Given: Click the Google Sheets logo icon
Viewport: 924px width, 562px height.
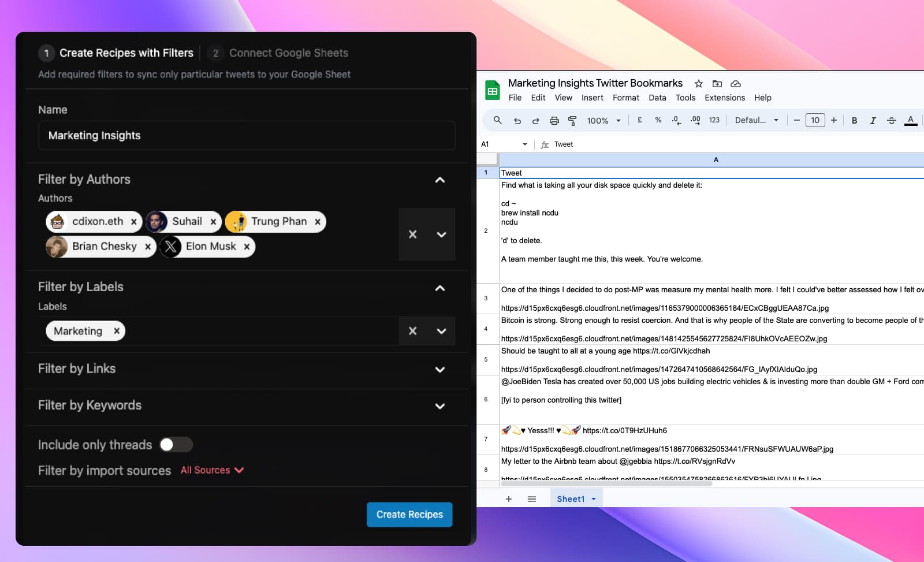Looking at the screenshot, I should pyautogui.click(x=493, y=90).
